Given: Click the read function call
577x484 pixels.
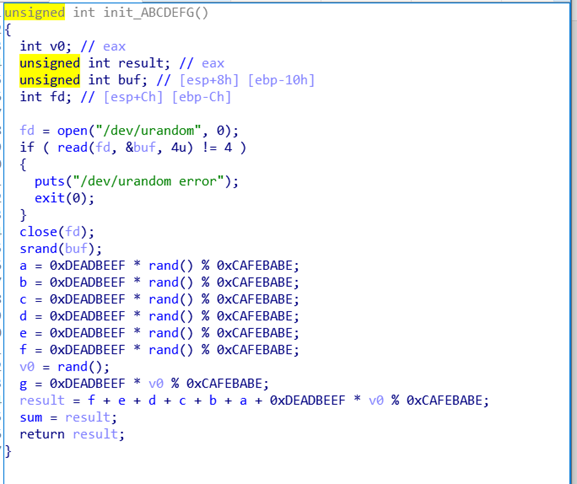Looking at the screenshot, I should [x=72, y=148].
